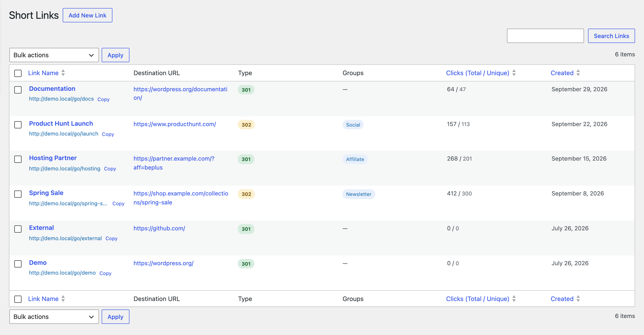This screenshot has height=335, width=644.
Task: Open the Spring Sale link name
Action: 46,193
